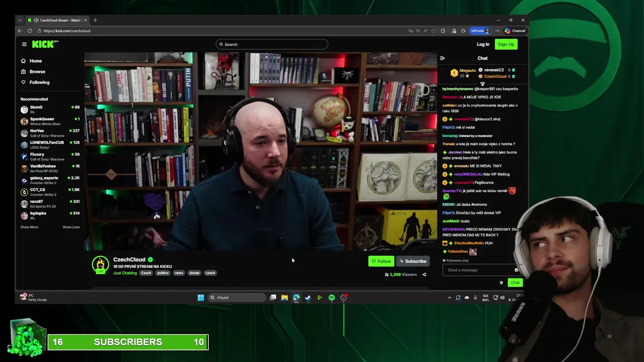Click the 1,309 Viewers count
This screenshot has width=644, height=362.
click(x=400, y=275)
